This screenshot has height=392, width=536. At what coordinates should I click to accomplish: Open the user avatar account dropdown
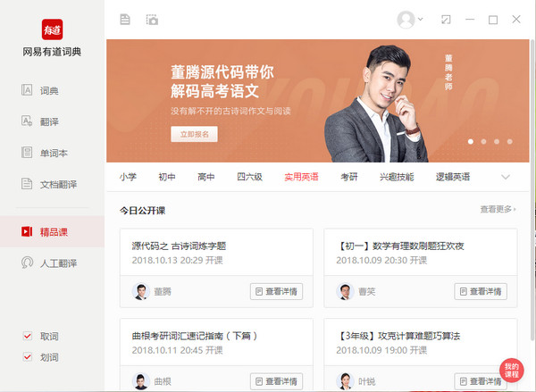412,19
